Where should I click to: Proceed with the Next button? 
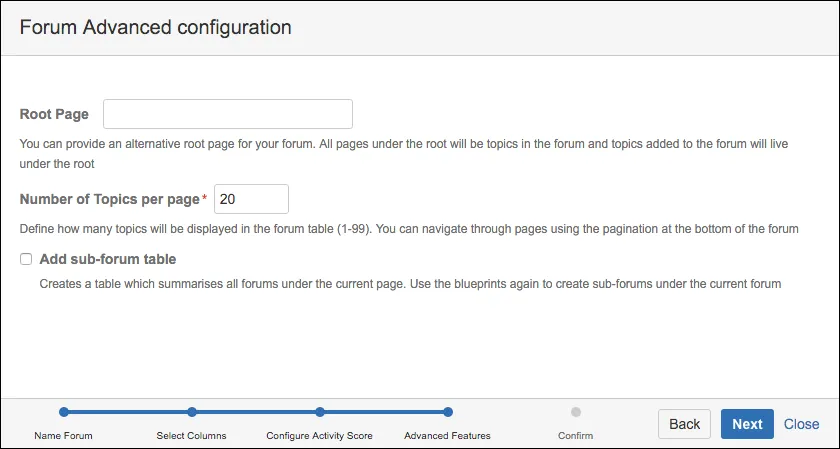click(x=747, y=424)
